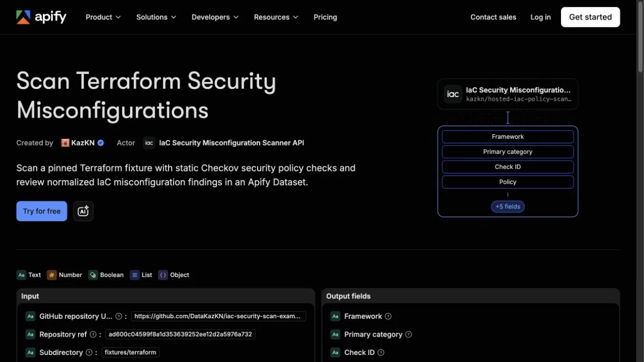Click the iac actor icon beside Actor label
The height and width of the screenshot is (362, 644).
(149, 143)
